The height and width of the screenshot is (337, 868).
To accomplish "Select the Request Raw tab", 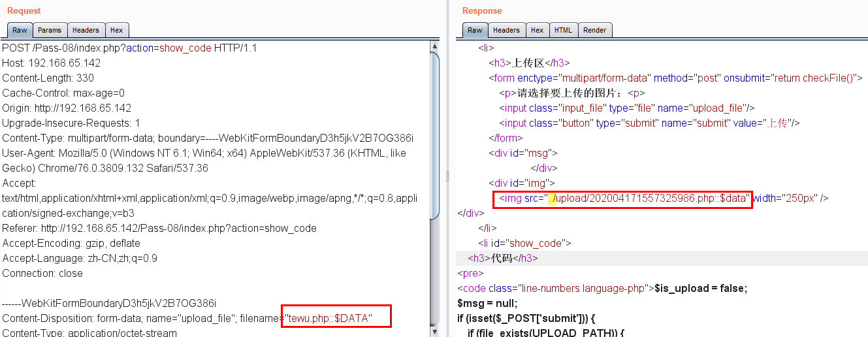I will point(20,30).
